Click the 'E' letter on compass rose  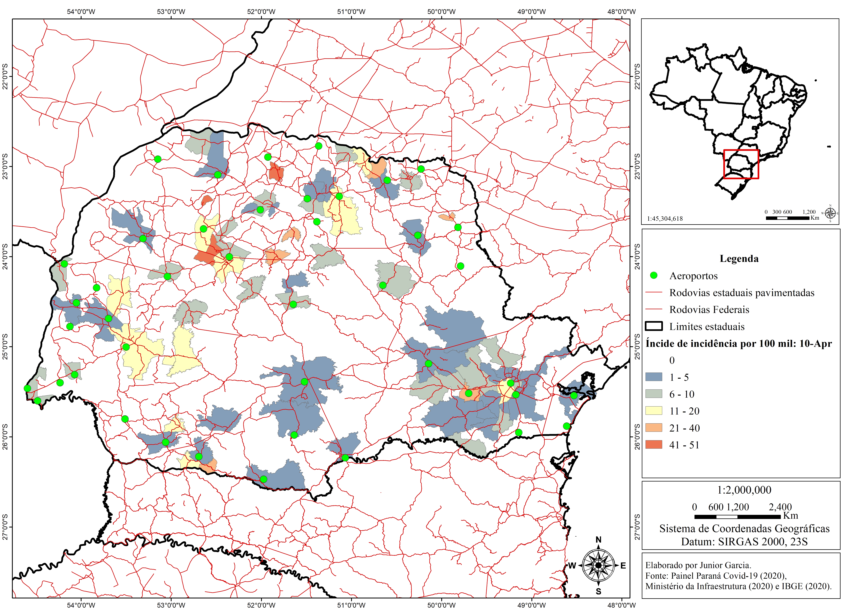(623, 566)
